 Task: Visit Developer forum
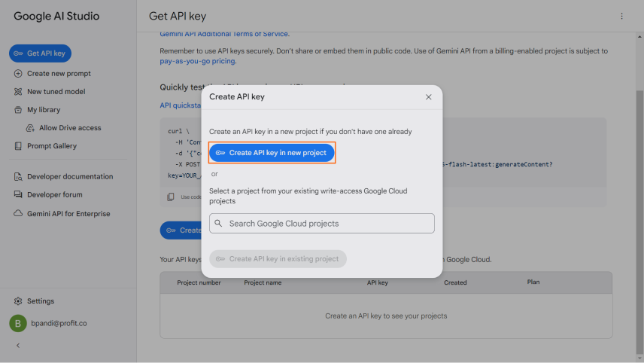click(x=55, y=194)
